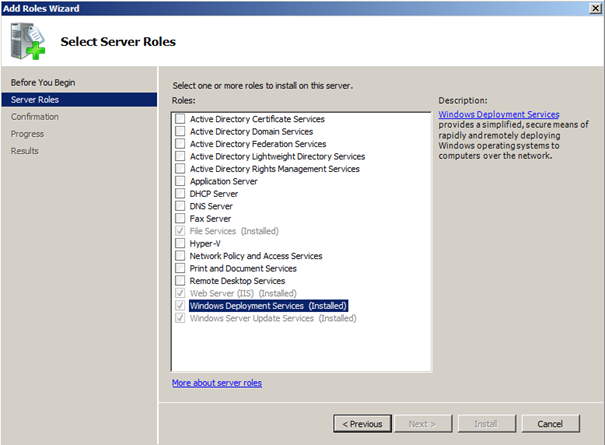Select the Application Server label
The height and width of the screenshot is (445, 605).
[x=223, y=181]
